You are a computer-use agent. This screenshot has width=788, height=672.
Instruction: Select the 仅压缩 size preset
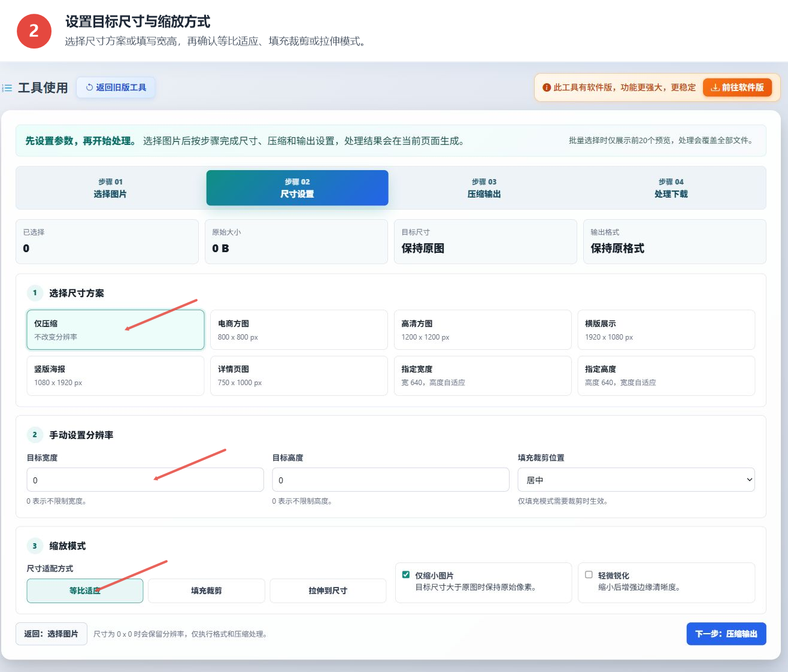[x=116, y=330]
